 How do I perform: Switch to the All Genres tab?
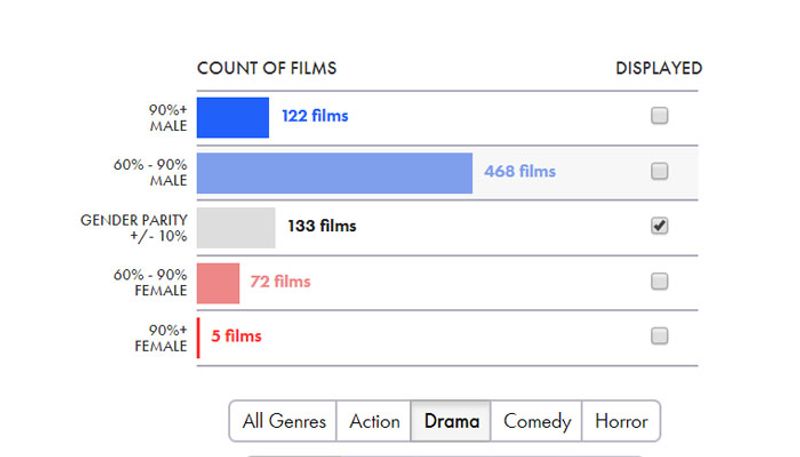[x=284, y=421]
